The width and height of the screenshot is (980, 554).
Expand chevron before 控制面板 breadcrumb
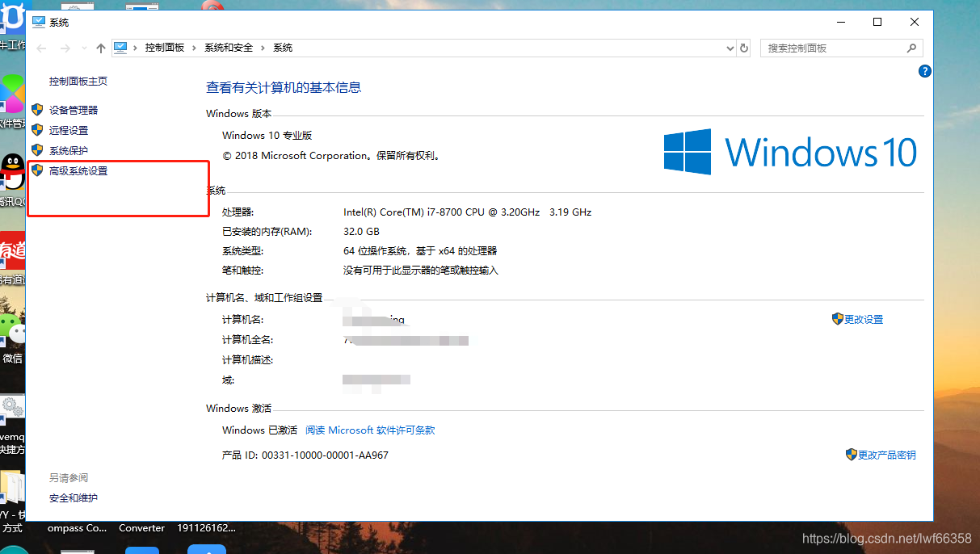click(x=137, y=48)
